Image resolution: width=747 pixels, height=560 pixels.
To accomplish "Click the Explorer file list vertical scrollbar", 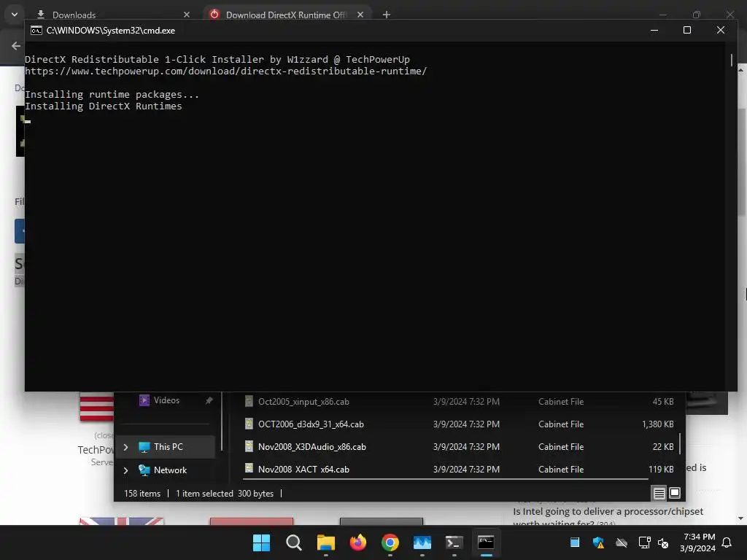I will pos(680,443).
